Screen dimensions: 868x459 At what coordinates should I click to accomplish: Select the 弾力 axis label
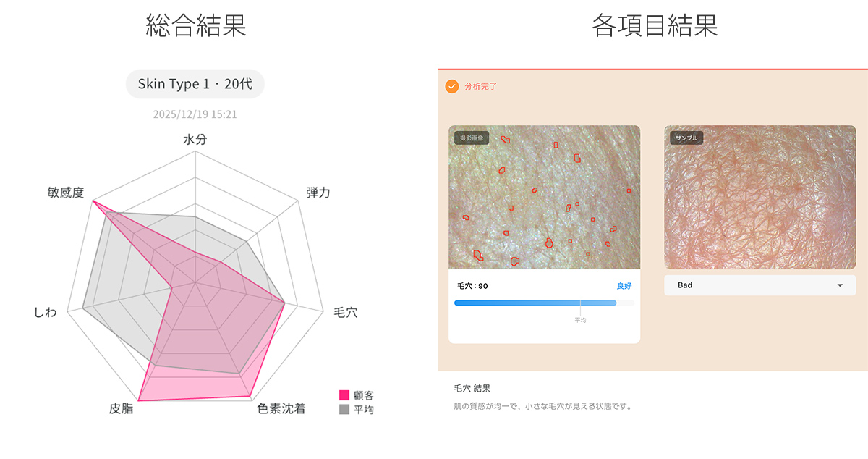(x=318, y=193)
